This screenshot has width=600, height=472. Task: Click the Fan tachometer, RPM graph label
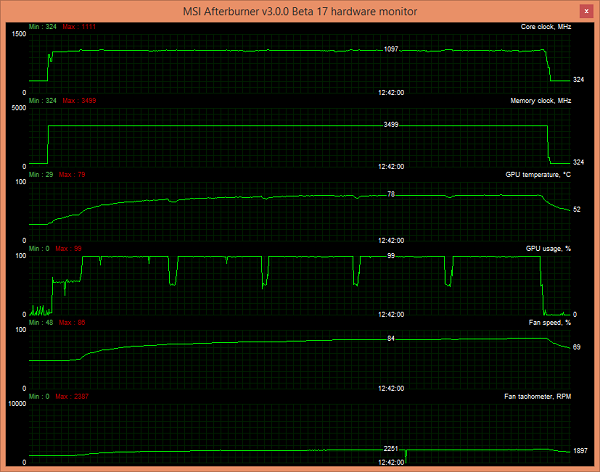(537, 397)
